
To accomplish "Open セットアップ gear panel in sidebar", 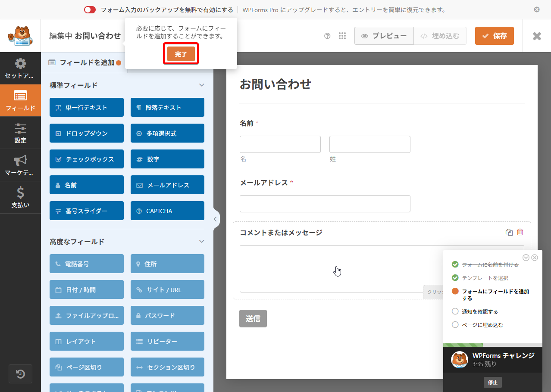I will (x=20, y=68).
